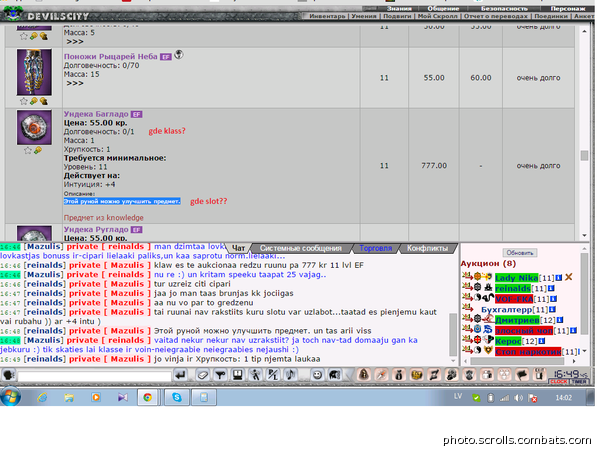The width and height of the screenshot is (600, 450).
Task: Click info icon next to Керос
Action: tap(542, 341)
